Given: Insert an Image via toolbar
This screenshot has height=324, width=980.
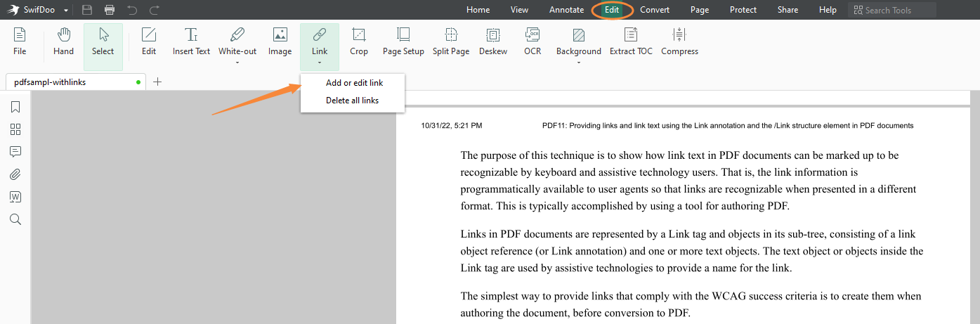Looking at the screenshot, I should tap(280, 41).
